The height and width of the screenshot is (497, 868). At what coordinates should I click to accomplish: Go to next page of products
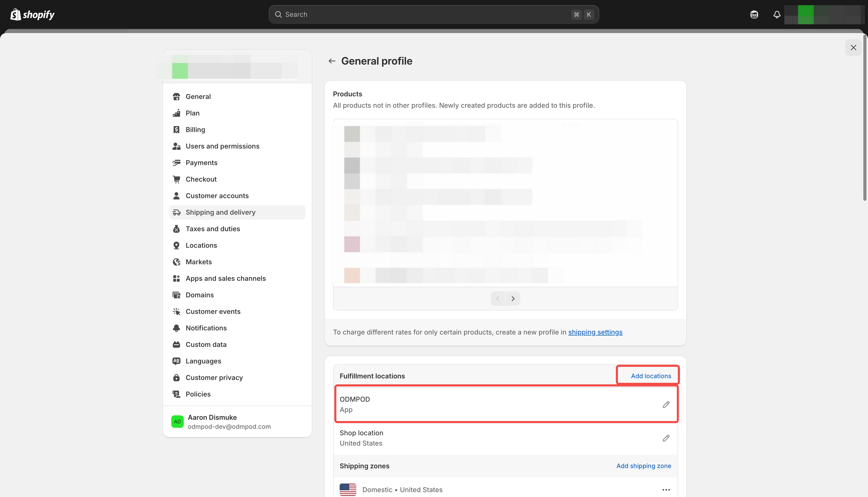coord(513,299)
